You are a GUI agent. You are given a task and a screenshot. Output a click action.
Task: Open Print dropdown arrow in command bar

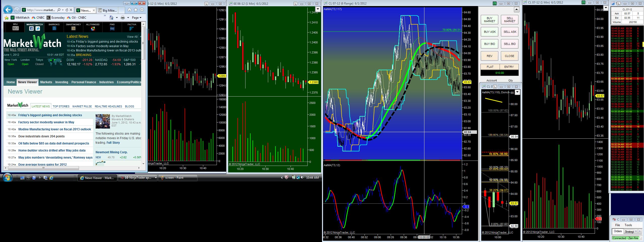[x=128, y=18]
